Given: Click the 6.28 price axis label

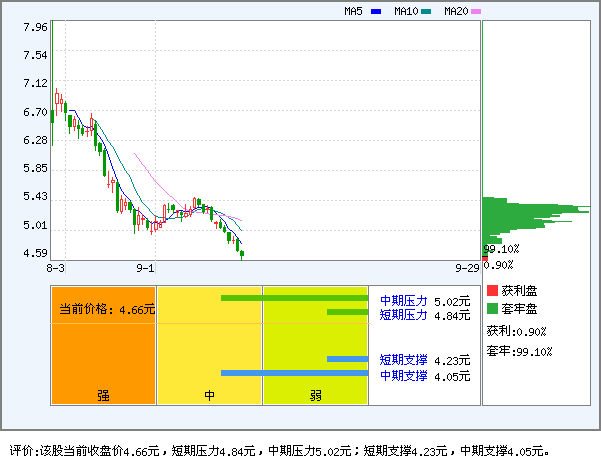Looking at the screenshot, I should click(x=35, y=140).
